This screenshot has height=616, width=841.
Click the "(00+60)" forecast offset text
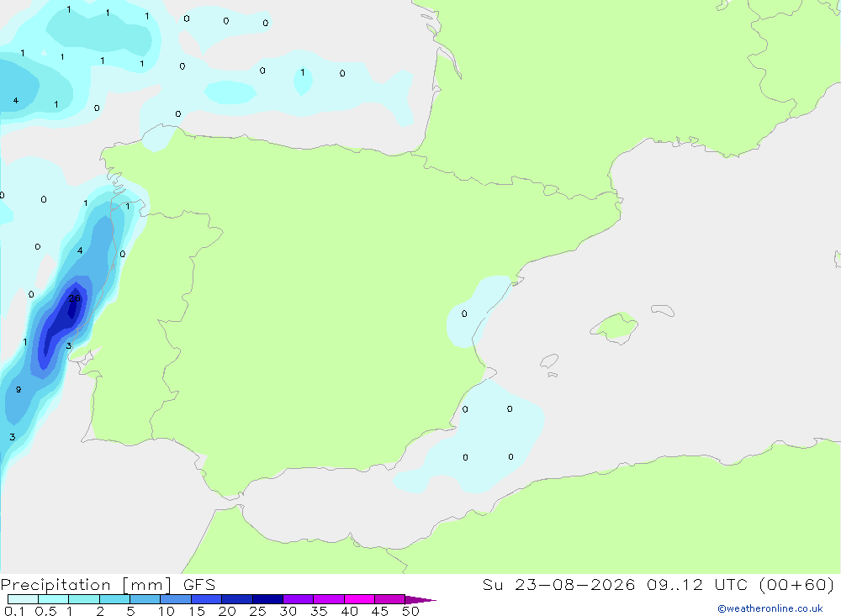[x=797, y=585]
